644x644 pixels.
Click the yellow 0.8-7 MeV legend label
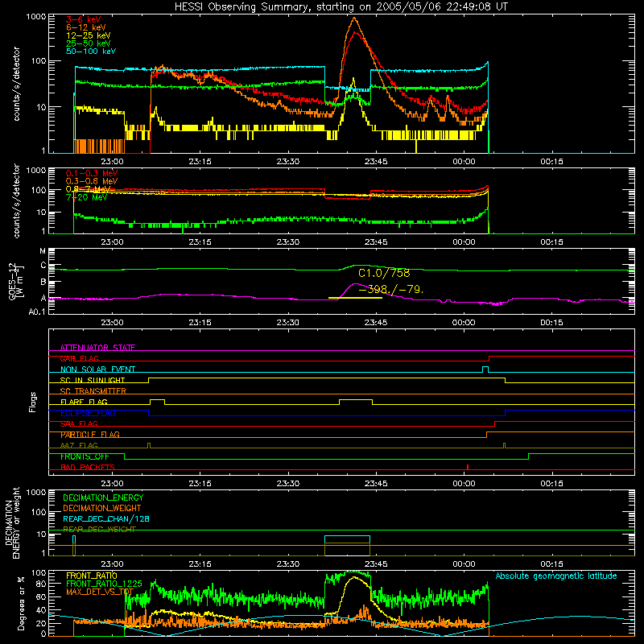point(88,189)
